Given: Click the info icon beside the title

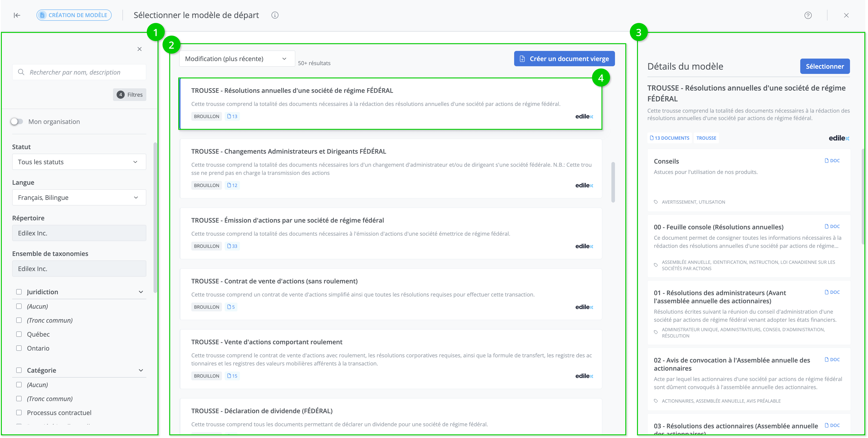Looking at the screenshot, I should click(x=275, y=15).
